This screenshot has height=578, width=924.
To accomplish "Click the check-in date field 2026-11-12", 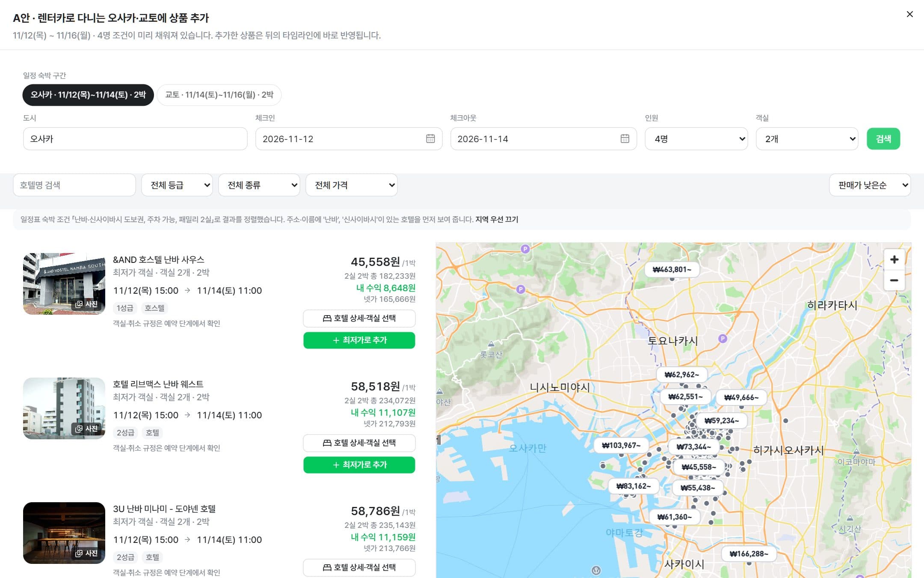I will (x=349, y=139).
